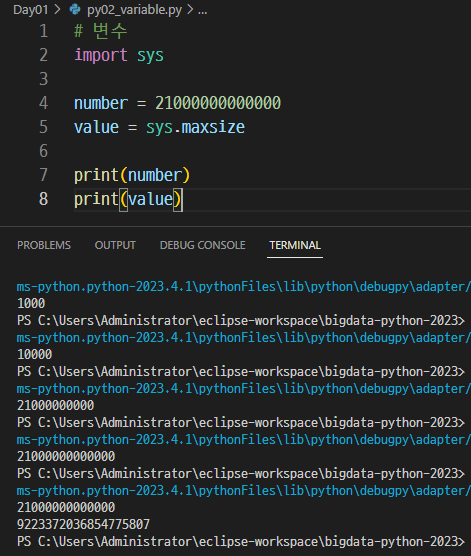Place cursor on the number value 21000000000000
471x556 pixels.
point(218,103)
